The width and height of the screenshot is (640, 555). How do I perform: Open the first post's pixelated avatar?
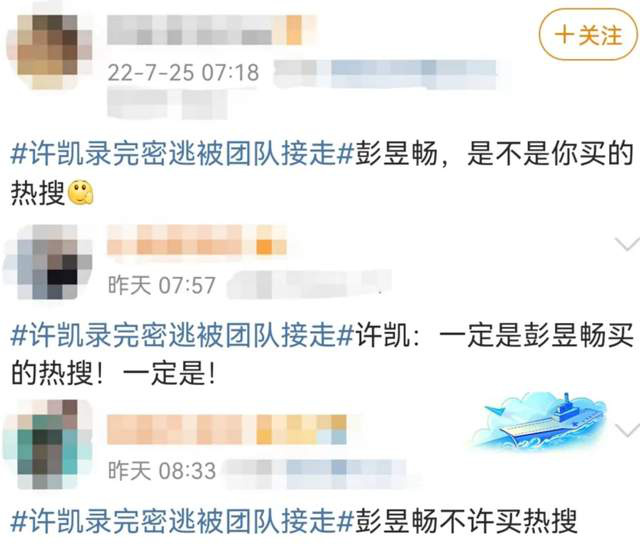49,51
